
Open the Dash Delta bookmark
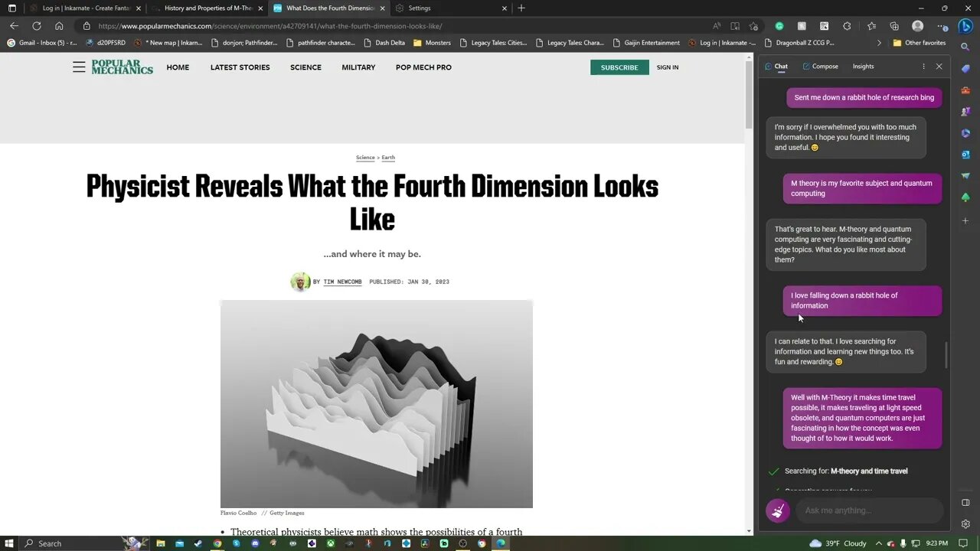click(384, 43)
